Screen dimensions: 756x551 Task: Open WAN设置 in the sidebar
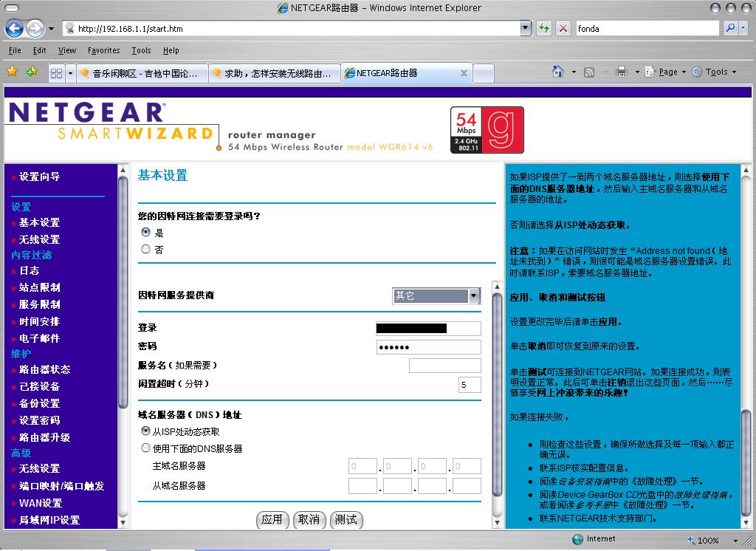point(41,503)
